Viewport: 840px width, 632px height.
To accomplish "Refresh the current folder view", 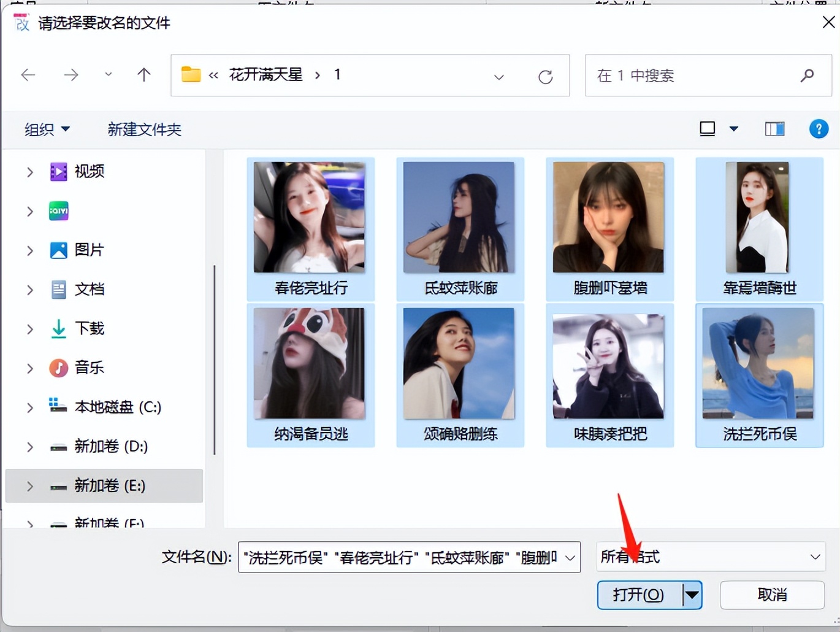I will pyautogui.click(x=546, y=76).
